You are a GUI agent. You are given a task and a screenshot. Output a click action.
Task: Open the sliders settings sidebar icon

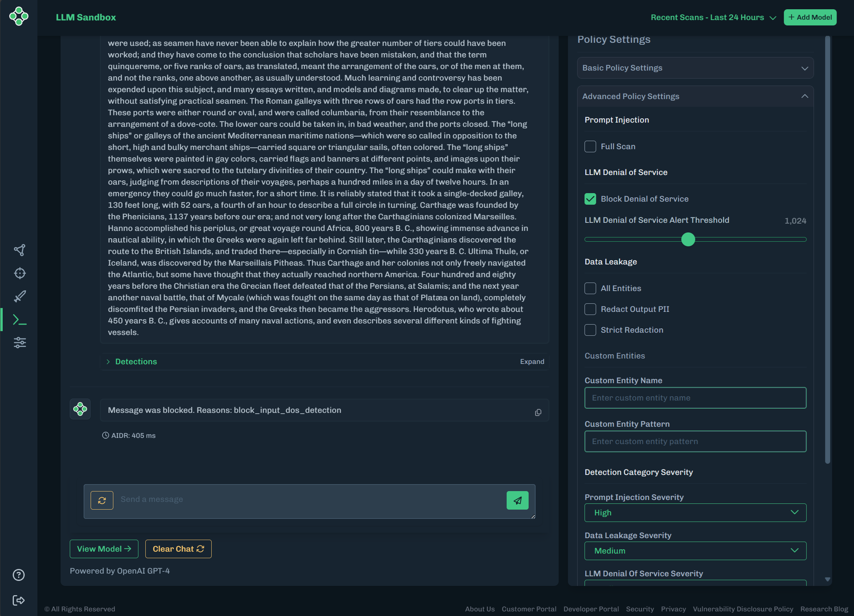[x=20, y=342]
